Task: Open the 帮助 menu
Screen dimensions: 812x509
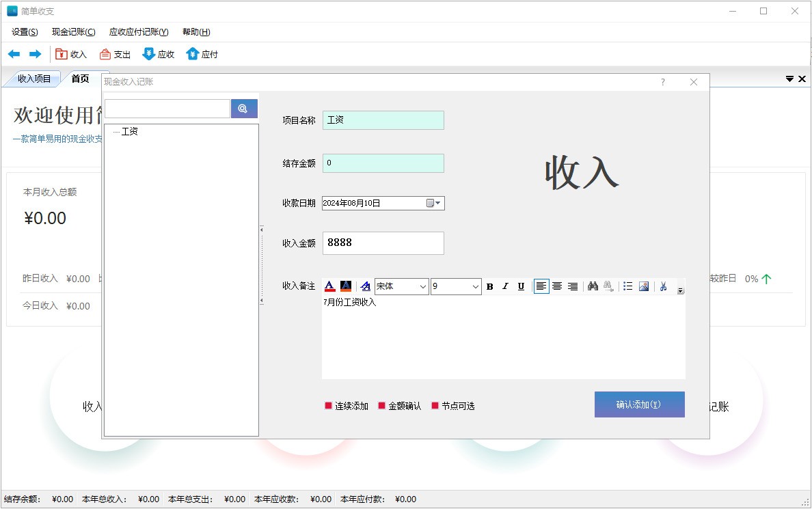Action: tap(195, 31)
